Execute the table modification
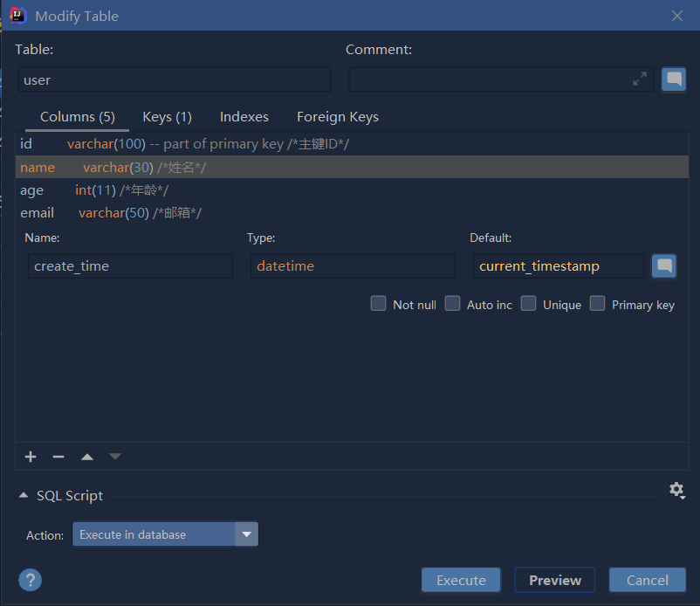The height and width of the screenshot is (606, 700). click(461, 579)
